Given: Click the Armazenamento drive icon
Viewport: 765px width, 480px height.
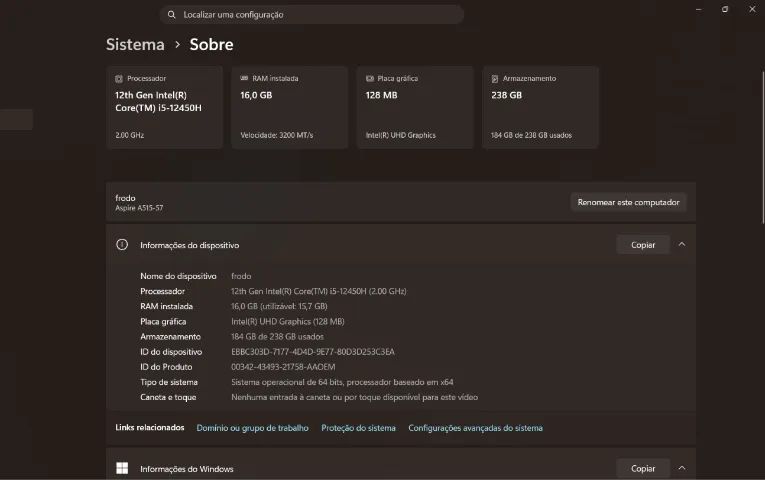Looking at the screenshot, I should coord(495,79).
